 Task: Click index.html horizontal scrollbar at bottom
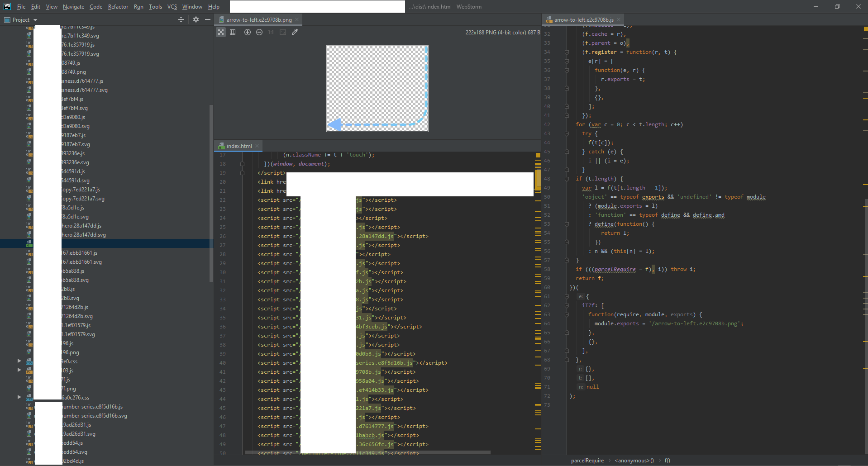tap(367, 452)
